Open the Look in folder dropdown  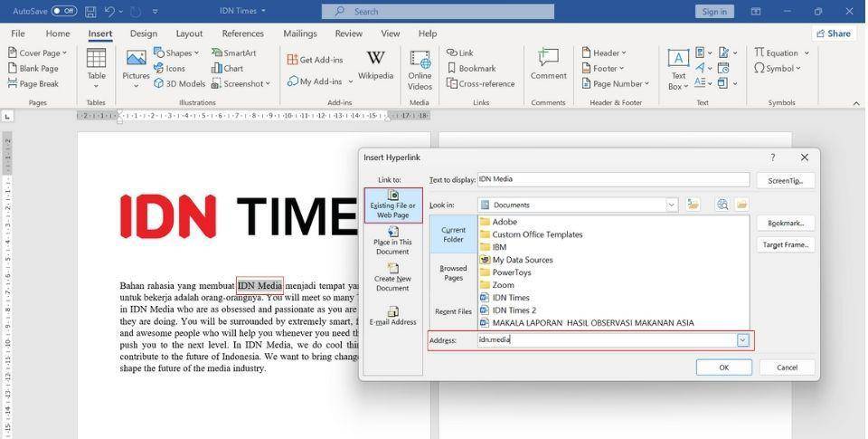(x=671, y=205)
